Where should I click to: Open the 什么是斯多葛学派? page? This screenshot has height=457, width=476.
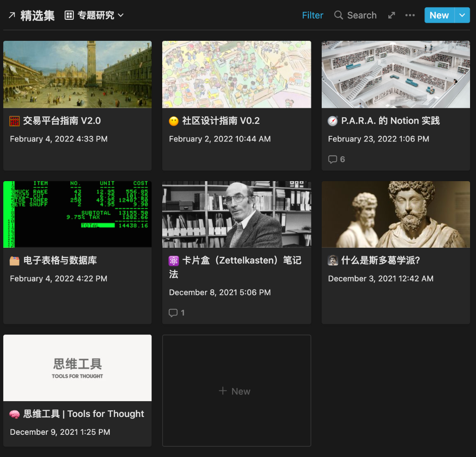[380, 260]
